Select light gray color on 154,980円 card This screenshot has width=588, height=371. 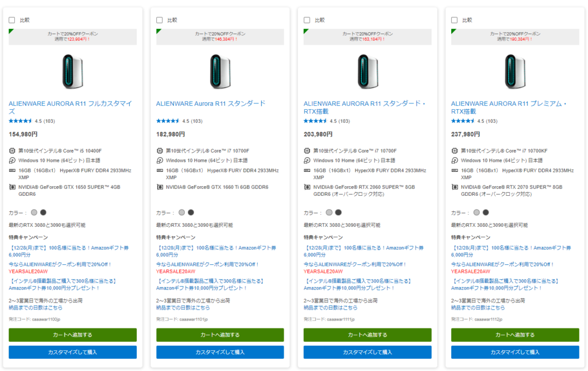point(34,212)
